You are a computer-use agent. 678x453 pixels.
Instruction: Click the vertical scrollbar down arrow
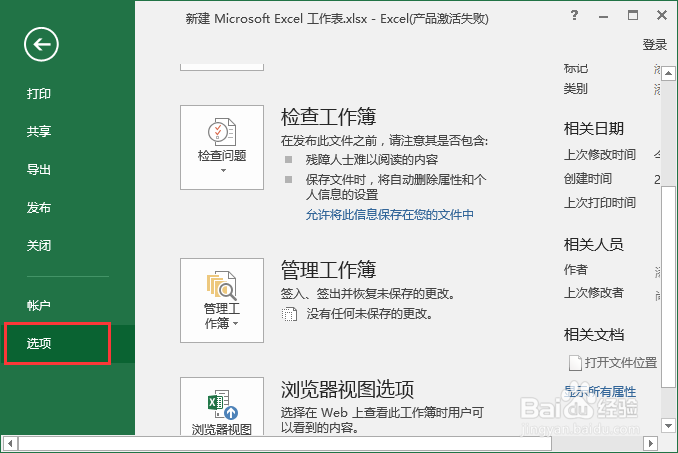(668, 426)
